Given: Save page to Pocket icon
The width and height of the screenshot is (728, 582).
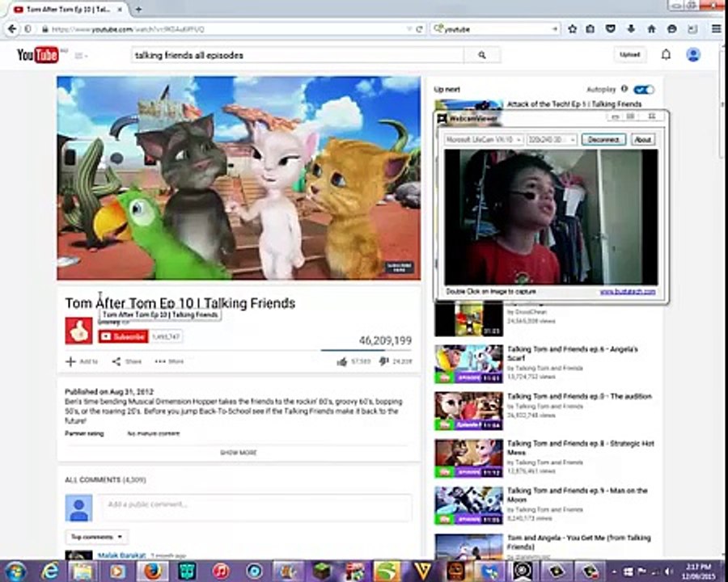Looking at the screenshot, I should 611,29.
